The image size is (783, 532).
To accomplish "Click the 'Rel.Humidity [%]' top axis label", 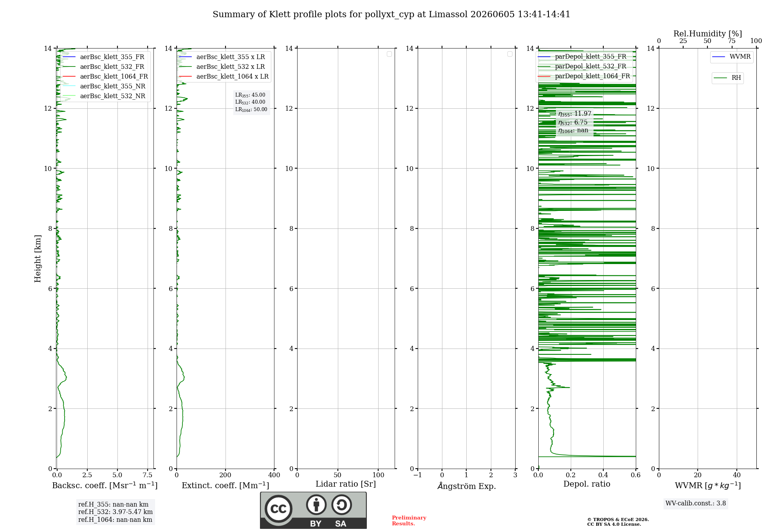I will tap(708, 34).
